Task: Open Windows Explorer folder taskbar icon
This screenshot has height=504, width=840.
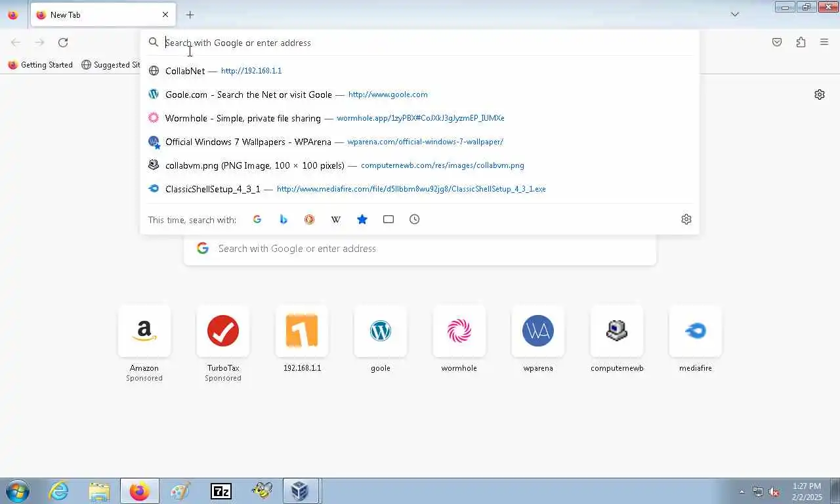Action: click(99, 491)
